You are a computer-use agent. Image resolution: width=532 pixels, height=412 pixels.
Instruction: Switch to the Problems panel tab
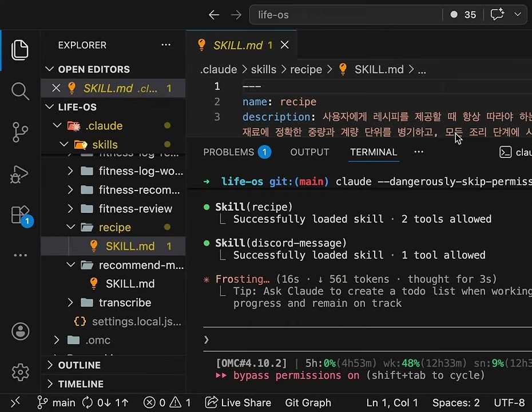tap(237, 152)
